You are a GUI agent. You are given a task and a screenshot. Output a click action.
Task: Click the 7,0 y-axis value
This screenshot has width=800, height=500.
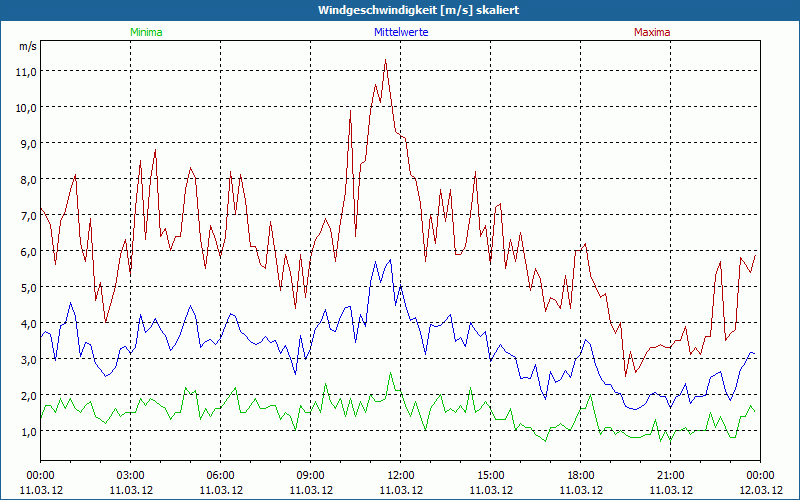click(29, 215)
